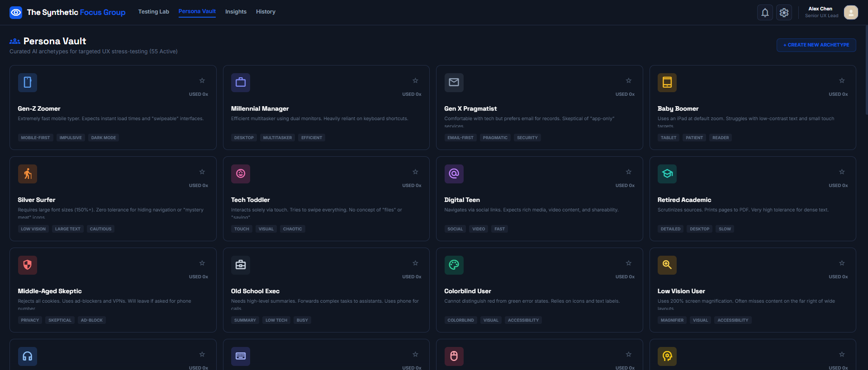This screenshot has height=370, width=868.
Task: Click the Low Vision User magnifier icon
Action: [x=667, y=265]
